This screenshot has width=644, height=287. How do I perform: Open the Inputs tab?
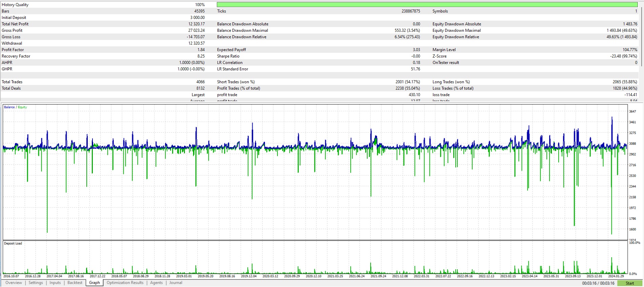coord(55,283)
